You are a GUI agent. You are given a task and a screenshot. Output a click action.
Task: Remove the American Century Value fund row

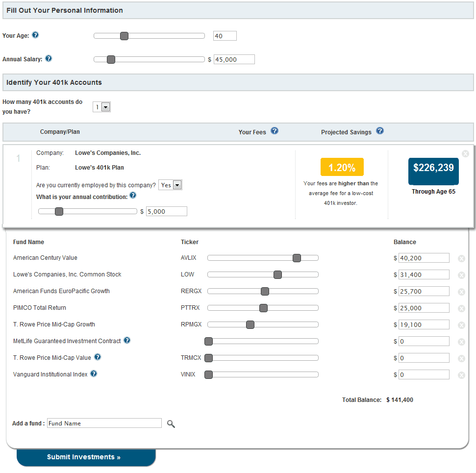[x=461, y=259]
